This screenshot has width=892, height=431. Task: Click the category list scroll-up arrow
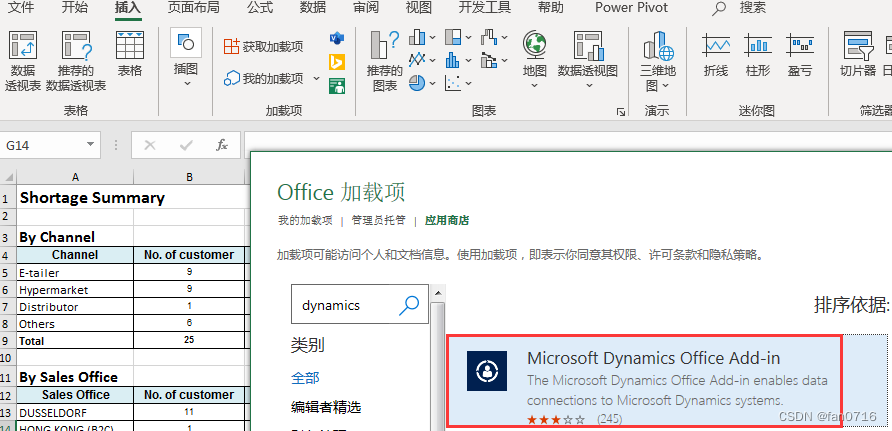pyautogui.click(x=438, y=293)
